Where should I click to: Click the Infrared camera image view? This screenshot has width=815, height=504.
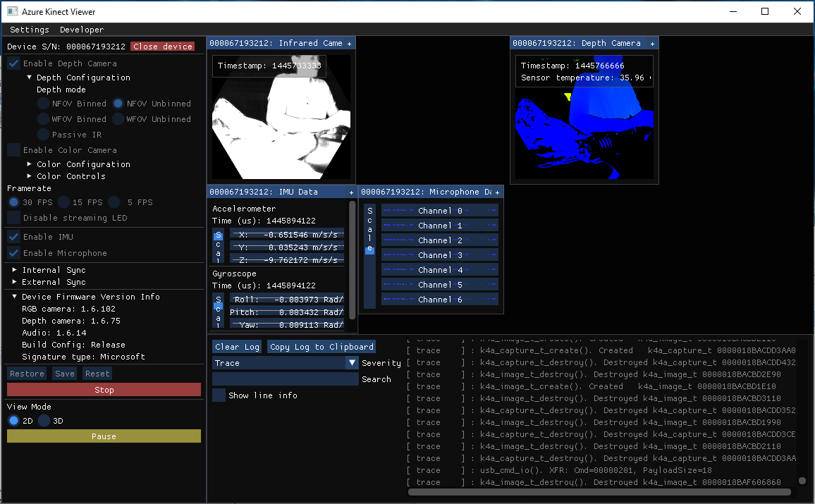[x=281, y=117]
